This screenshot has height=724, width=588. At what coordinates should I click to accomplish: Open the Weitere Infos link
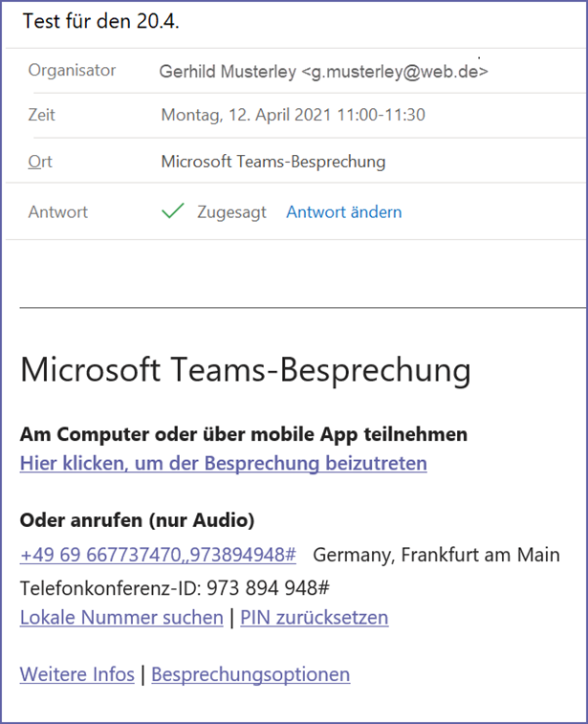[x=77, y=674]
